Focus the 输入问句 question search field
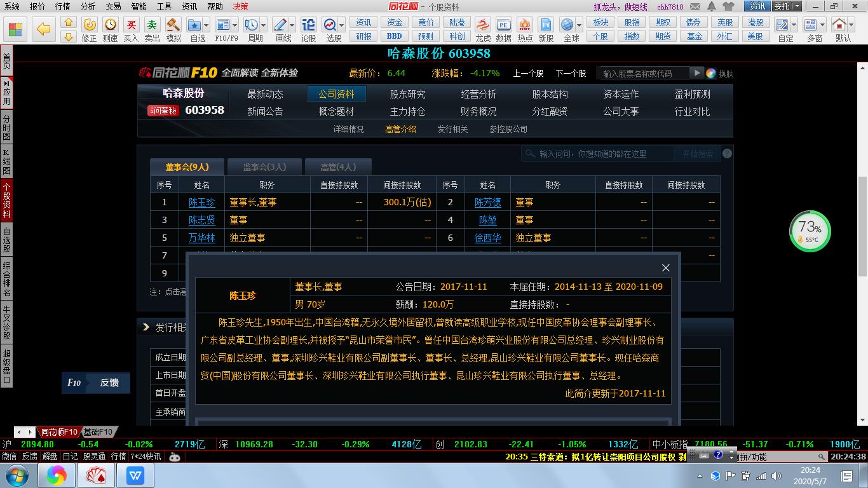 (x=599, y=154)
